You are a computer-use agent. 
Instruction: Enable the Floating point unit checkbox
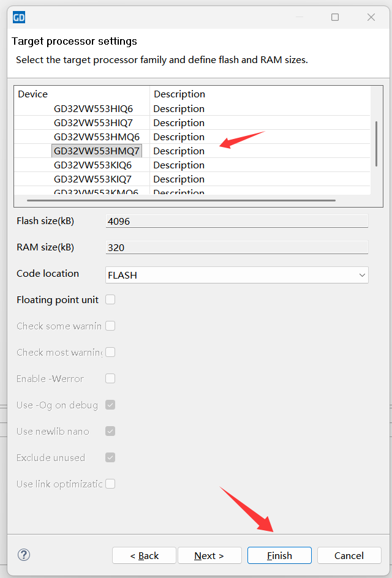pyautogui.click(x=110, y=299)
